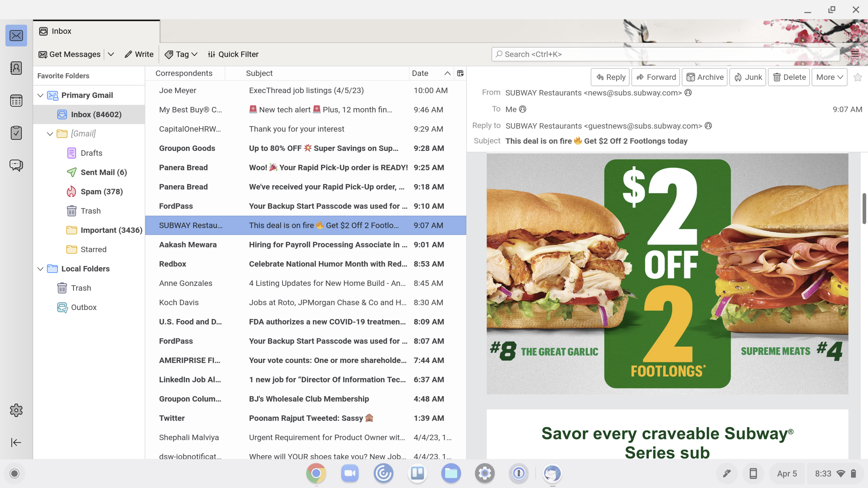Collapse the Primary Gmail account
This screenshot has height=488, width=868.
40,95
